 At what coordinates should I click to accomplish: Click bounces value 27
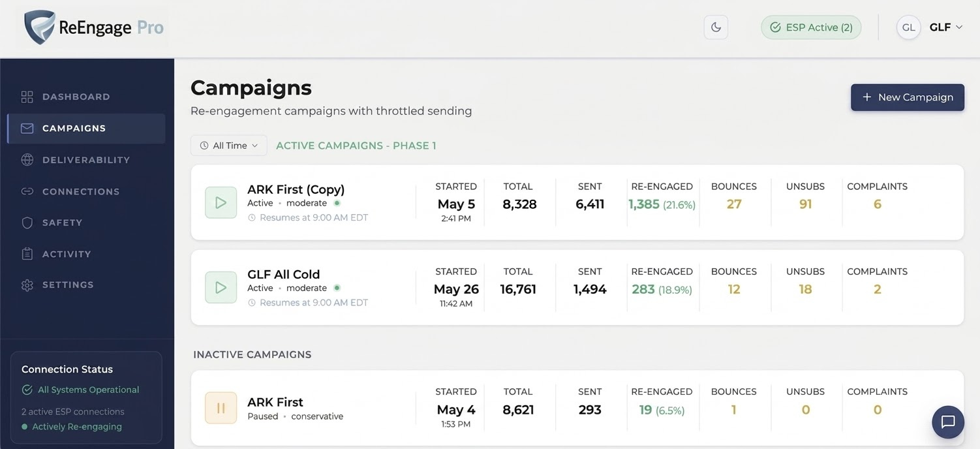734,204
